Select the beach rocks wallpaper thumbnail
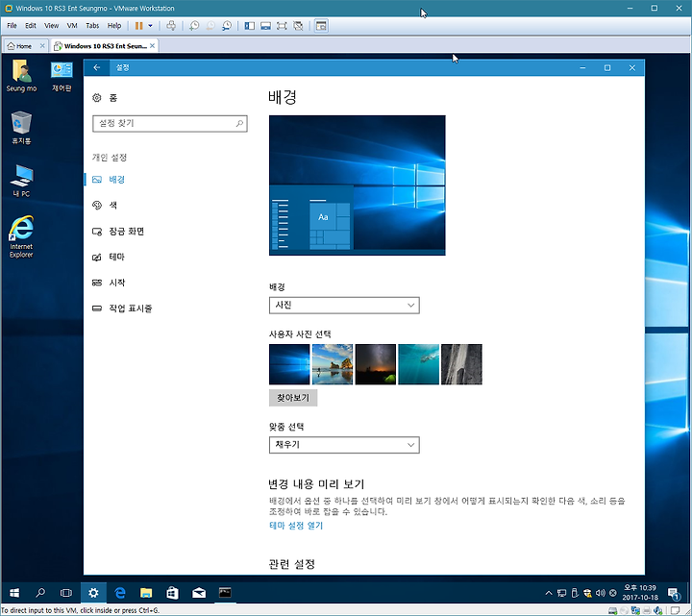Image resolution: width=692 pixels, height=616 pixels. click(333, 364)
